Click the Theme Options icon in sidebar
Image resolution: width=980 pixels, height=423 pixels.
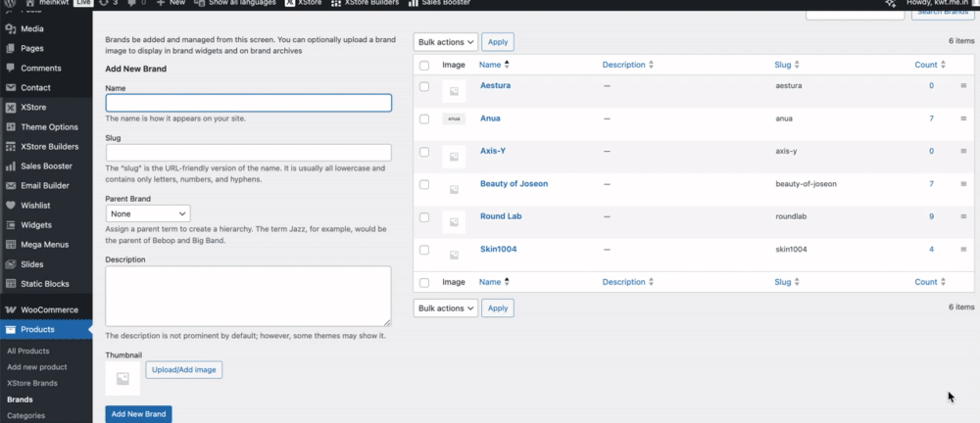[x=11, y=127]
